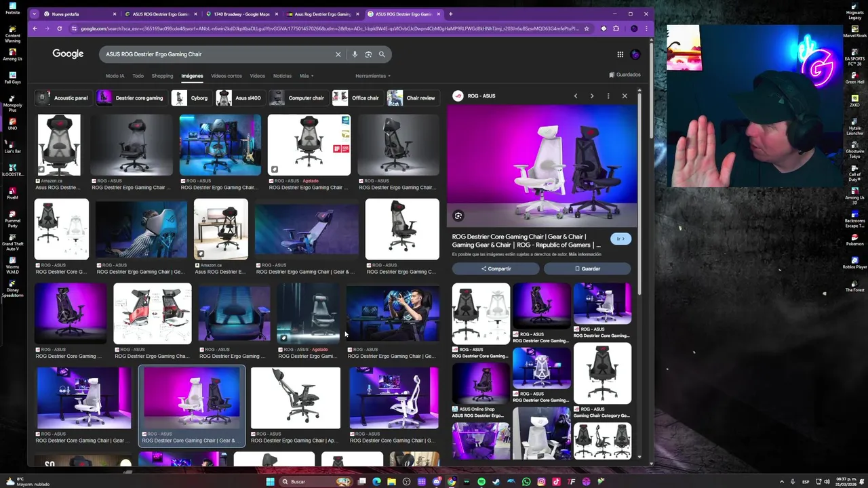This screenshot has height=488, width=868.
Task: Filter by Computer chair chip
Action: pyautogui.click(x=298, y=98)
